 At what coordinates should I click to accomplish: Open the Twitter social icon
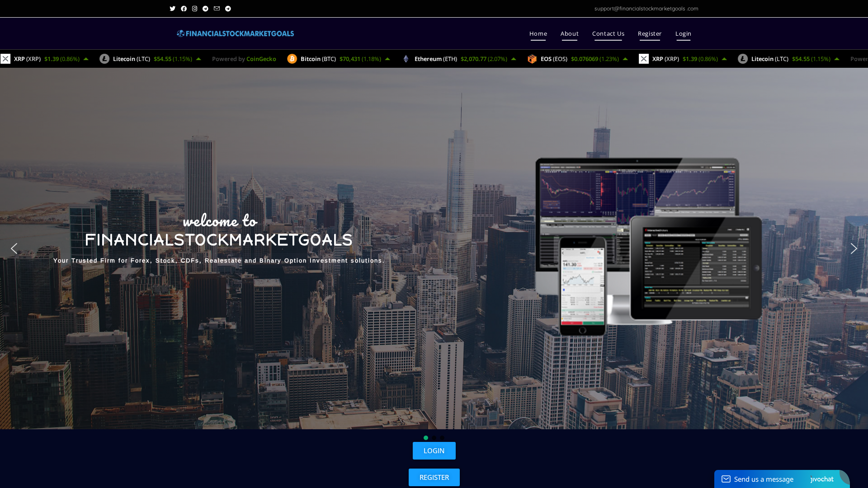(x=172, y=9)
